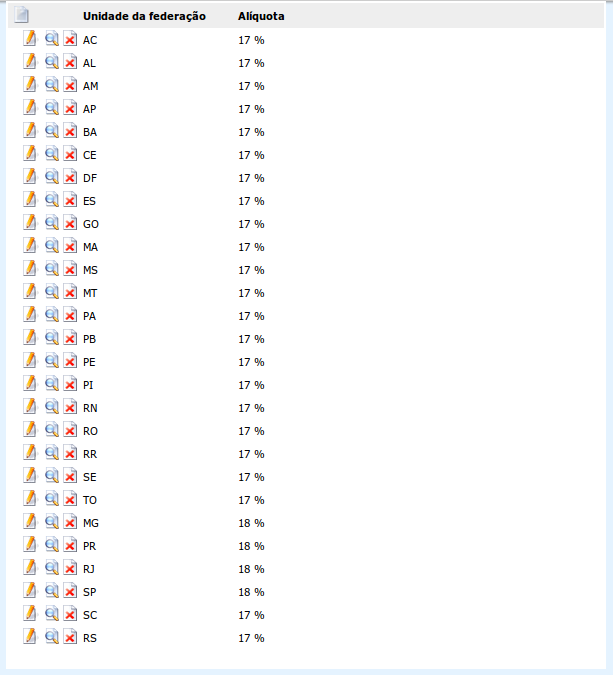Select the 18 % value for MG
This screenshot has height=675, width=613.
tap(251, 523)
